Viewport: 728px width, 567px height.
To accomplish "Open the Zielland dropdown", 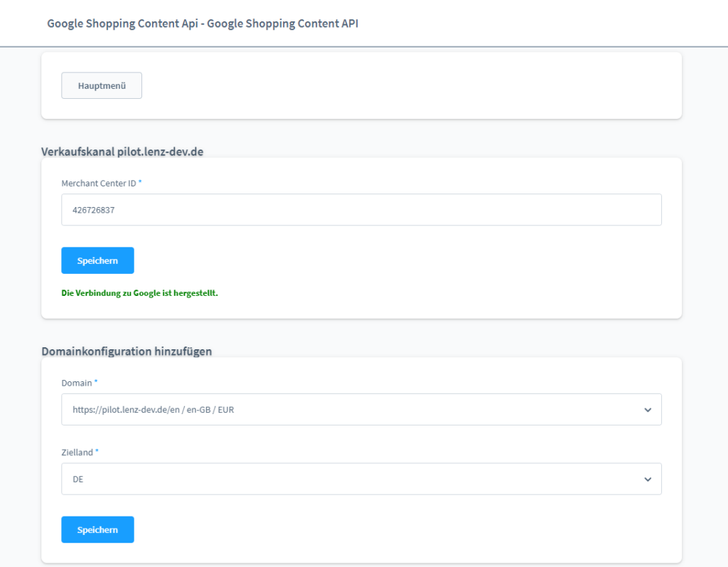I will (361, 479).
